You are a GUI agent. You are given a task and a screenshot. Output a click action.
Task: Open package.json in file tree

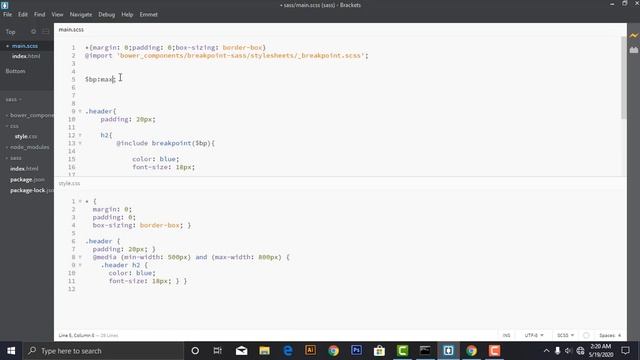[27, 180]
